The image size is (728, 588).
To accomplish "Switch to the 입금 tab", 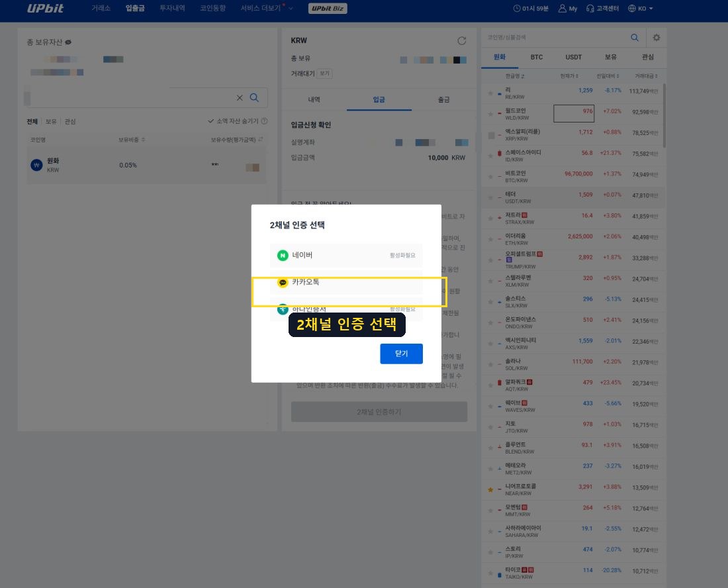I will click(x=379, y=99).
